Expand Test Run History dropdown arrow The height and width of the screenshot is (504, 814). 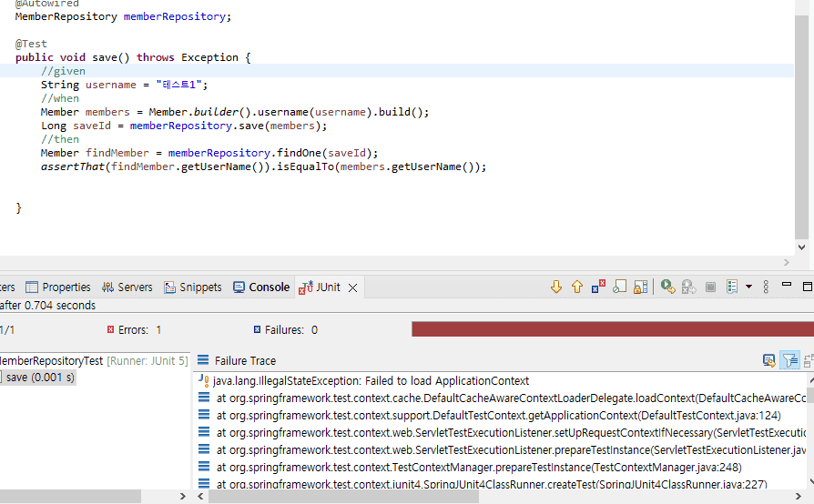(748, 287)
